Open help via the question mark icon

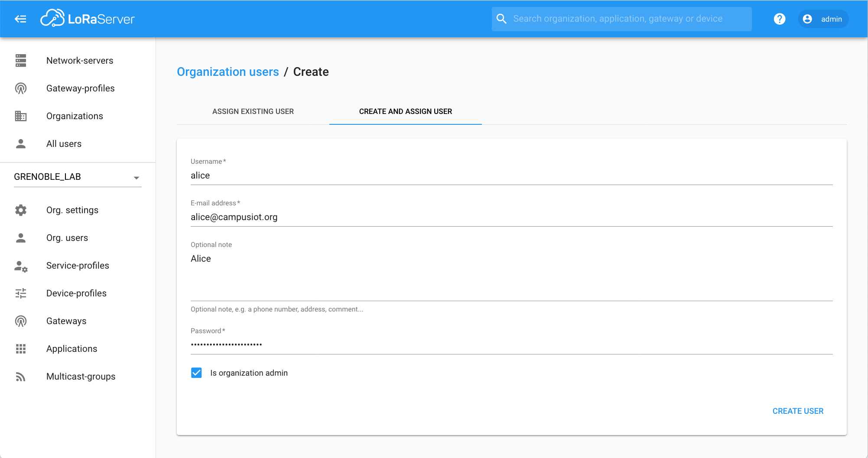pos(779,19)
